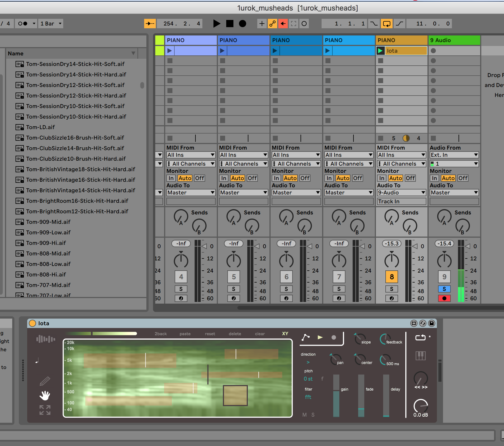Select Tom-909-Mid.aif in the browser
504x446 pixels.
(x=48, y=222)
